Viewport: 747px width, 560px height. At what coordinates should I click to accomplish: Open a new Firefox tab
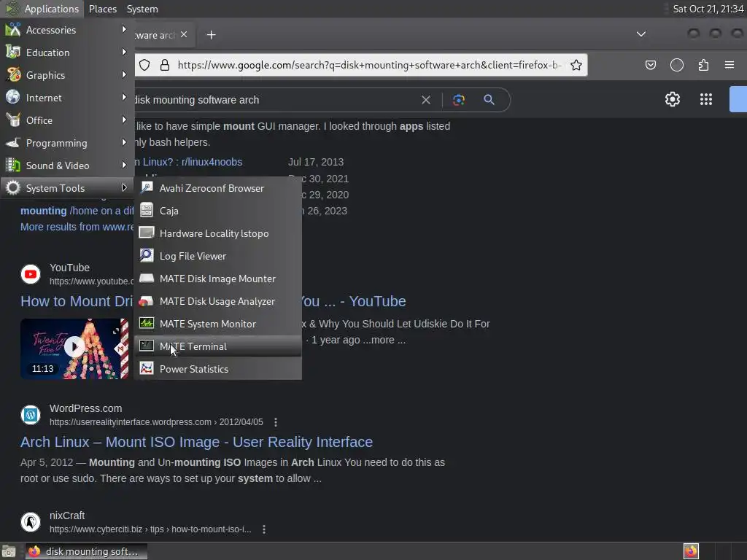coord(211,35)
